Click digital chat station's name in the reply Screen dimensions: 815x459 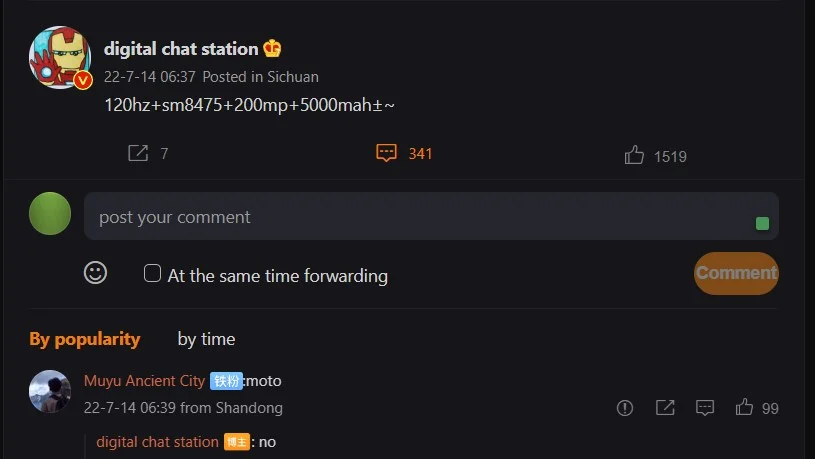[157, 441]
